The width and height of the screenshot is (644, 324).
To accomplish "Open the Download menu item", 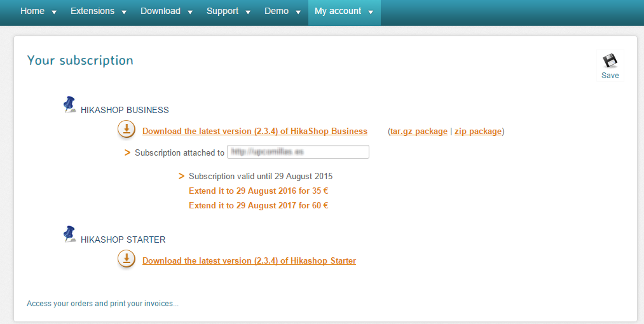I will click(160, 11).
